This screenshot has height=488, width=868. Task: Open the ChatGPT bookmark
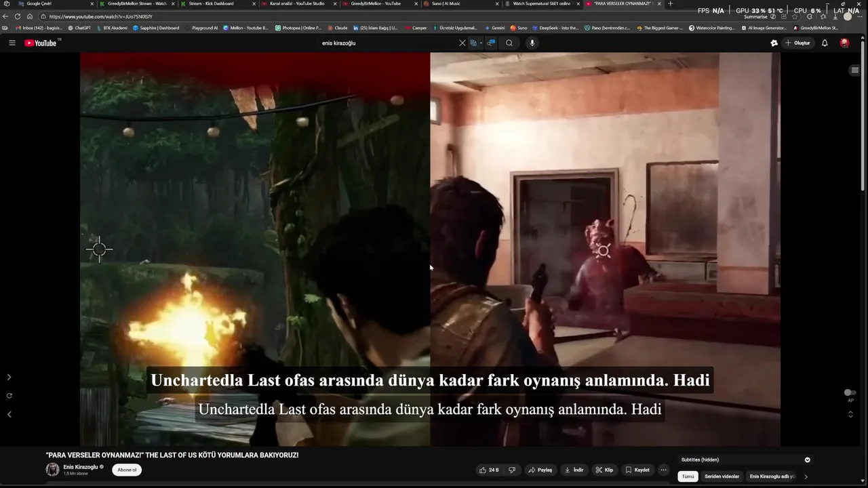[79, 28]
